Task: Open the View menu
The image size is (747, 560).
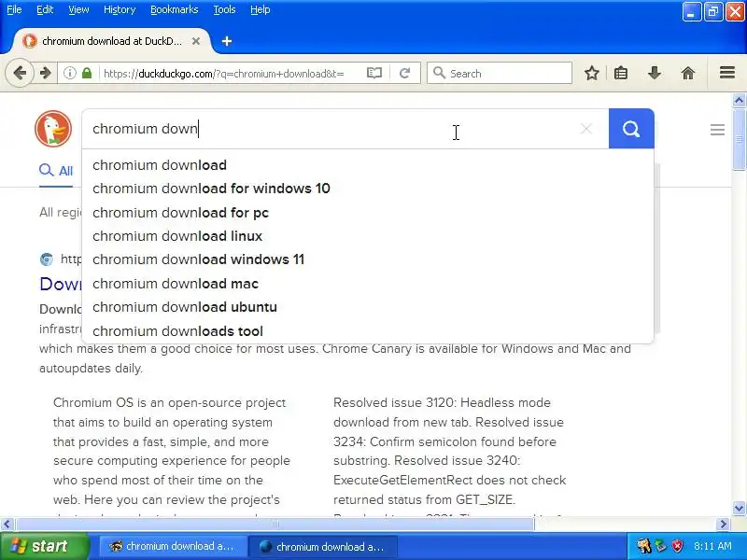Action: click(78, 9)
